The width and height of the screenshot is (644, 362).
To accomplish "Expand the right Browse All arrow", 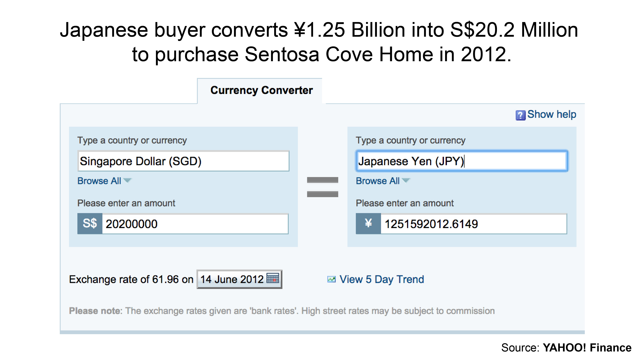I will 406,180.
